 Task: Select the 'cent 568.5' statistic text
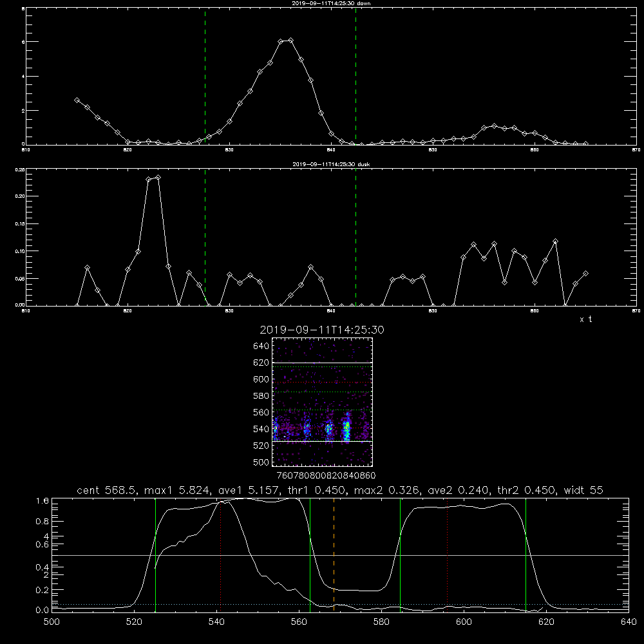tap(106, 490)
